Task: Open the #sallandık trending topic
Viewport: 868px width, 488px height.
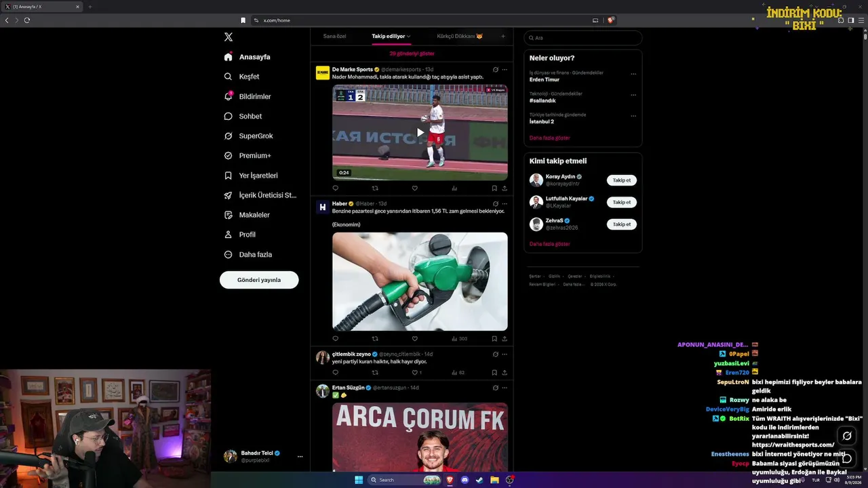Action: pyautogui.click(x=543, y=100)
